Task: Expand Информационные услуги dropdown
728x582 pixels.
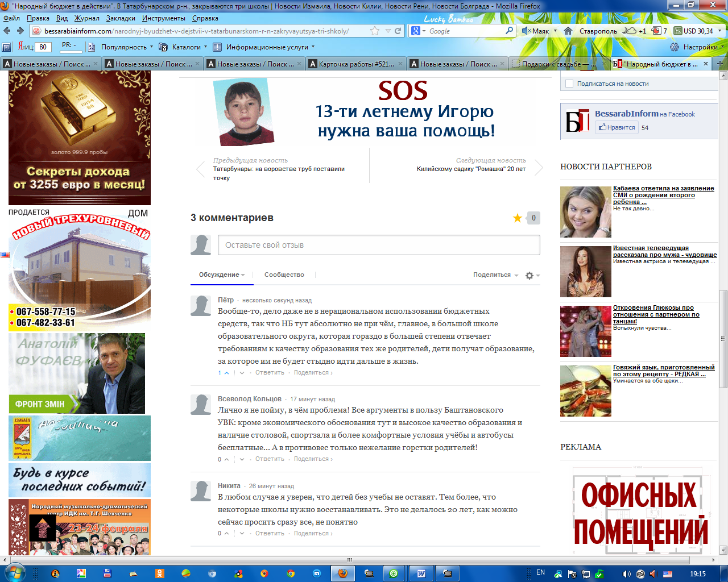Action: tap(313, 47)
